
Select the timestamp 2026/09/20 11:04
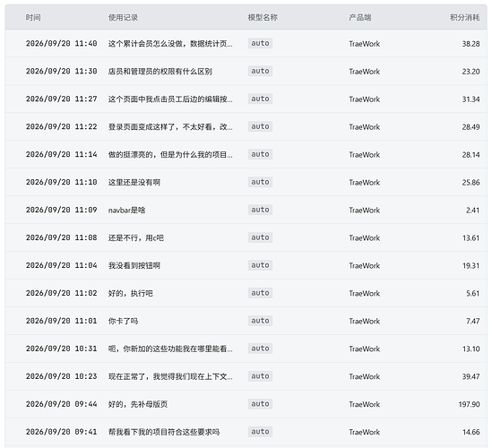tap(61, 265)
